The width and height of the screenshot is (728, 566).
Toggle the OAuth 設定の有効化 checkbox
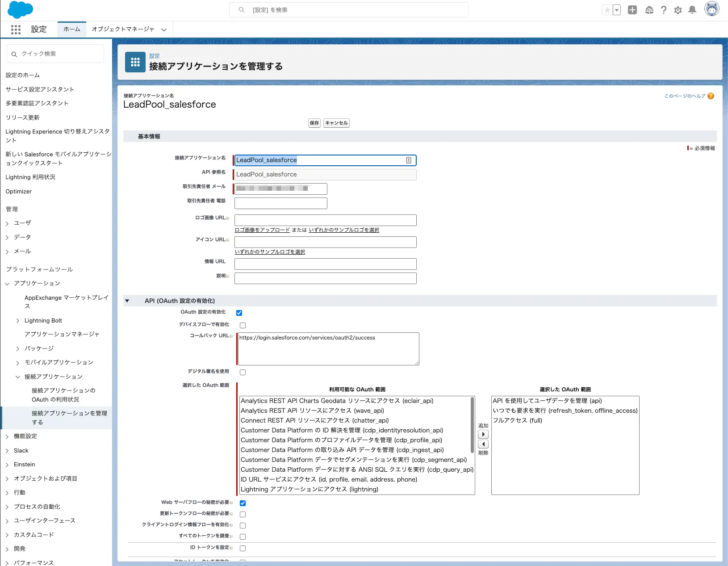(x=239, y=313)
